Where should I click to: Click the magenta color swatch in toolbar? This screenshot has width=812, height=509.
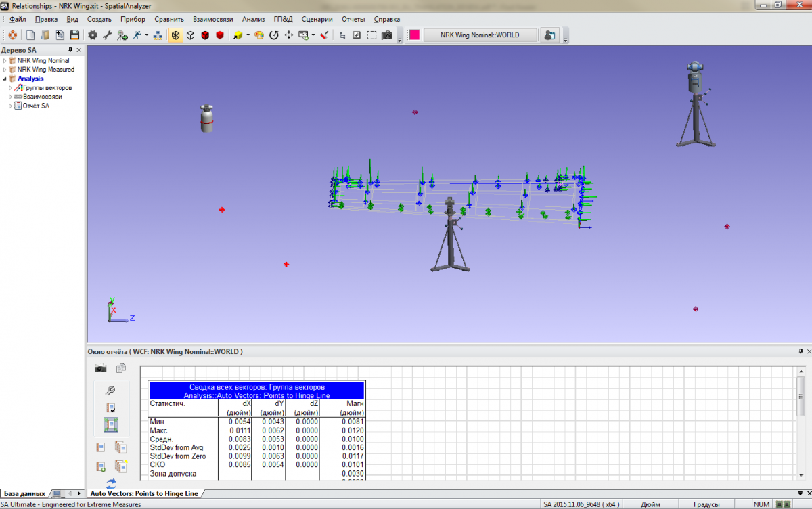pyautogui.click(x=414, y=35)
